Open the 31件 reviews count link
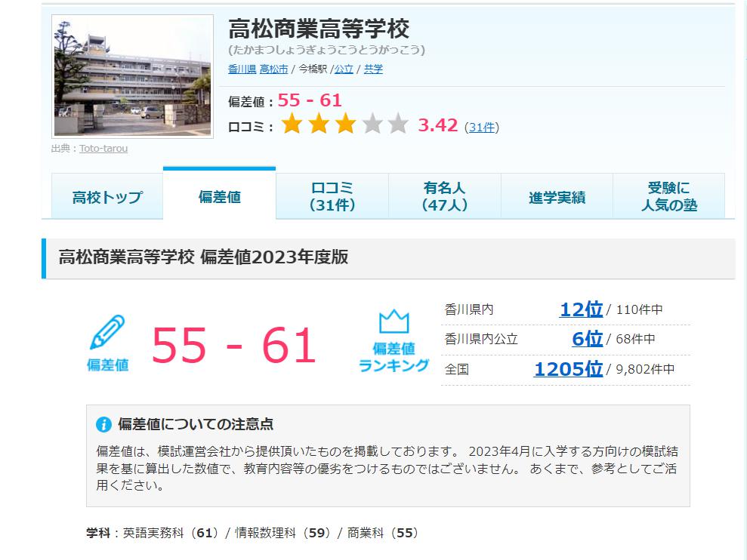747x560 pixels. click(x=481, y=128)
